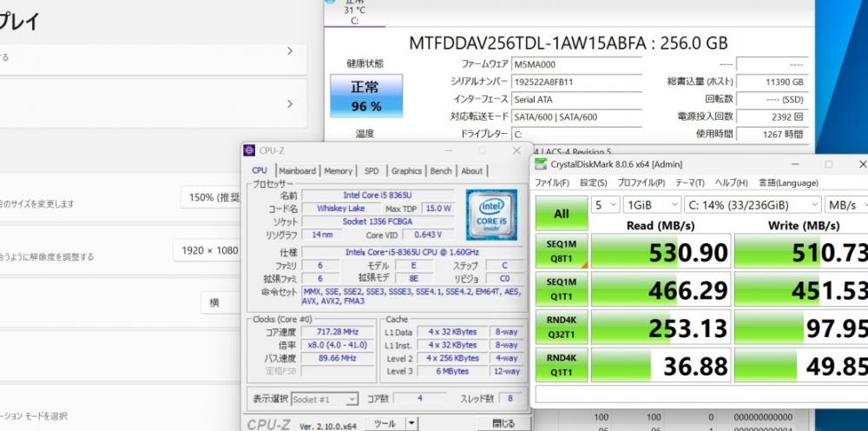
Task: Start all benchmarks with All button
Action: pyautogui.click(x=562, y=213)
